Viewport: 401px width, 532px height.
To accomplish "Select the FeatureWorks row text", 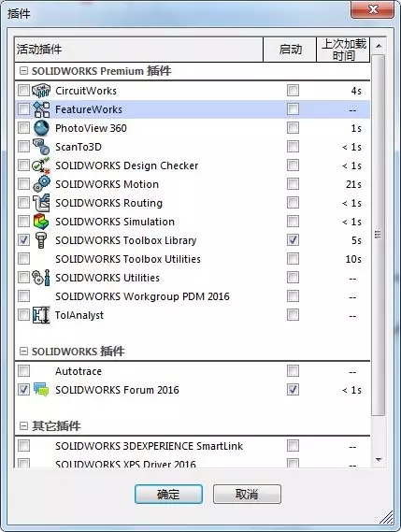I will coord(89,109).
